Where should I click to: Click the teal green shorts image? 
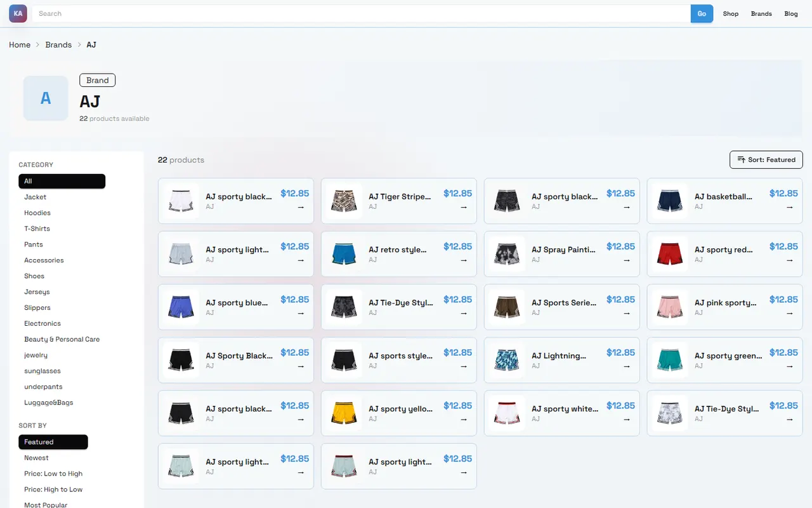point(670,360)
